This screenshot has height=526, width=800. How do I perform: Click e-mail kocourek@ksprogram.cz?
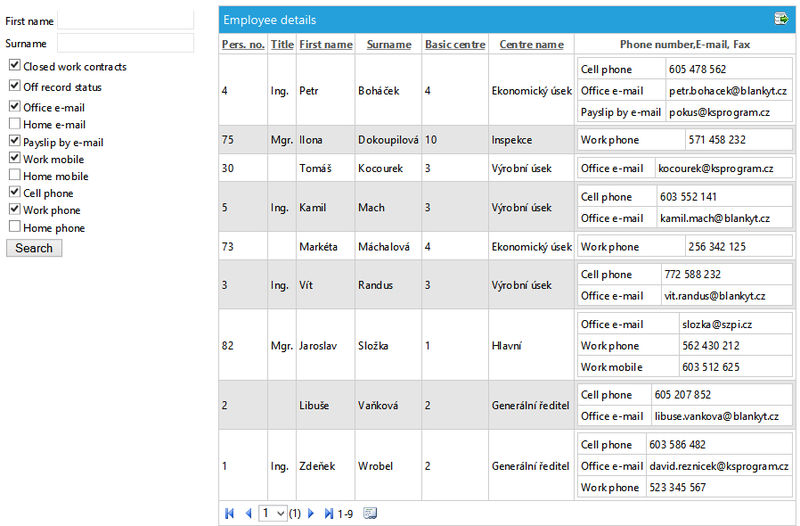715,168
